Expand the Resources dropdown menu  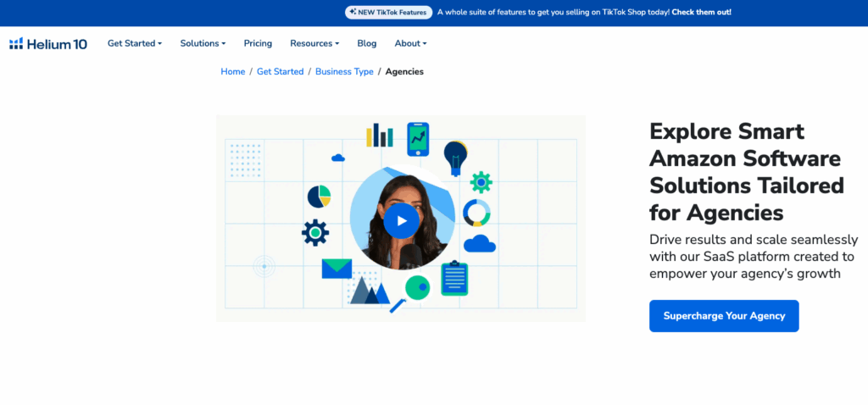[314, 43]
